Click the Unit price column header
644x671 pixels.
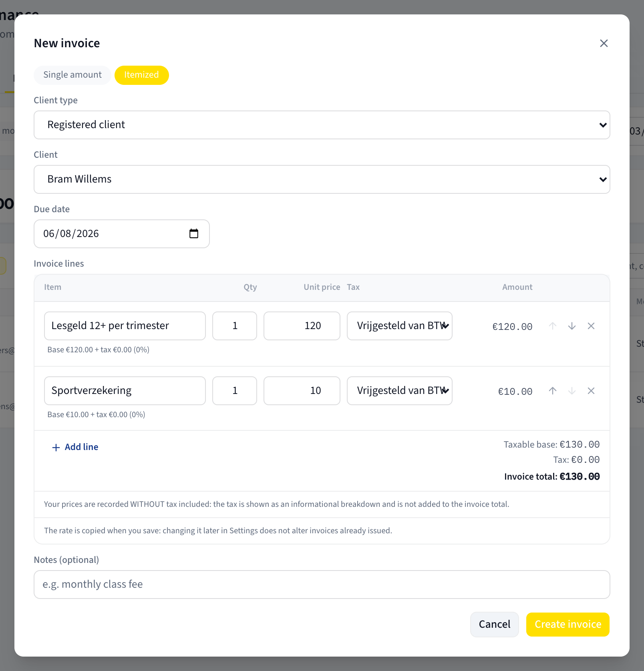pos(322,287)
